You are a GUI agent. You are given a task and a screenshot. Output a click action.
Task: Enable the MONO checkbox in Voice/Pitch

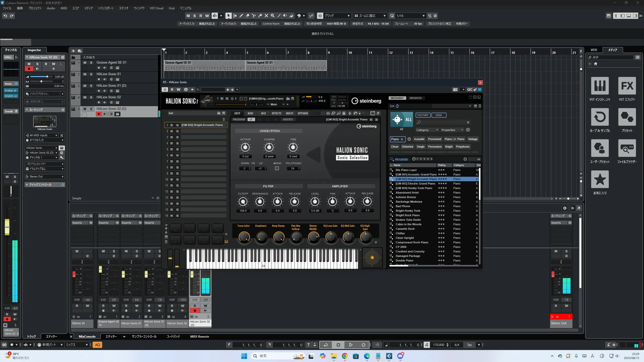coord(277,168)
